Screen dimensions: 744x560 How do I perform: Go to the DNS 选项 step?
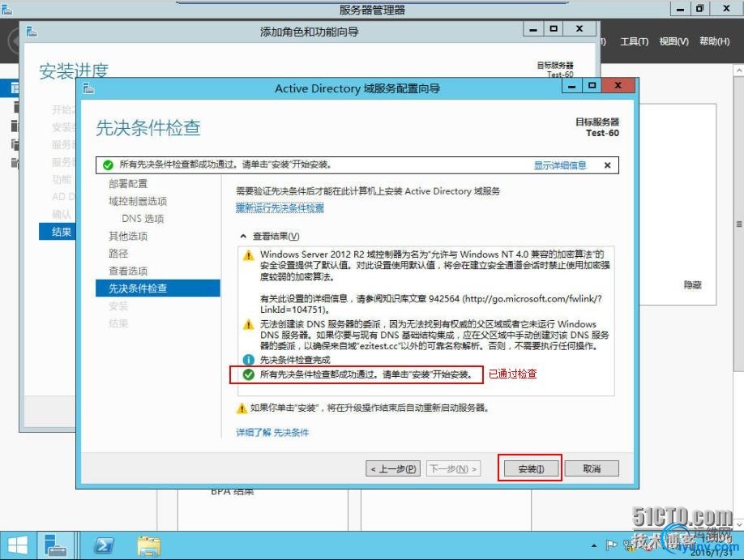pos(143,219)
